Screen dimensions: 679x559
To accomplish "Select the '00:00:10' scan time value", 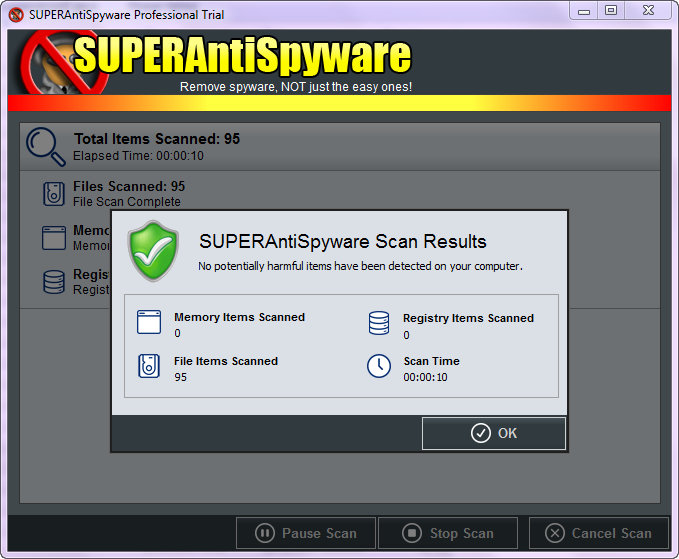I will click(x=425, y=377).
